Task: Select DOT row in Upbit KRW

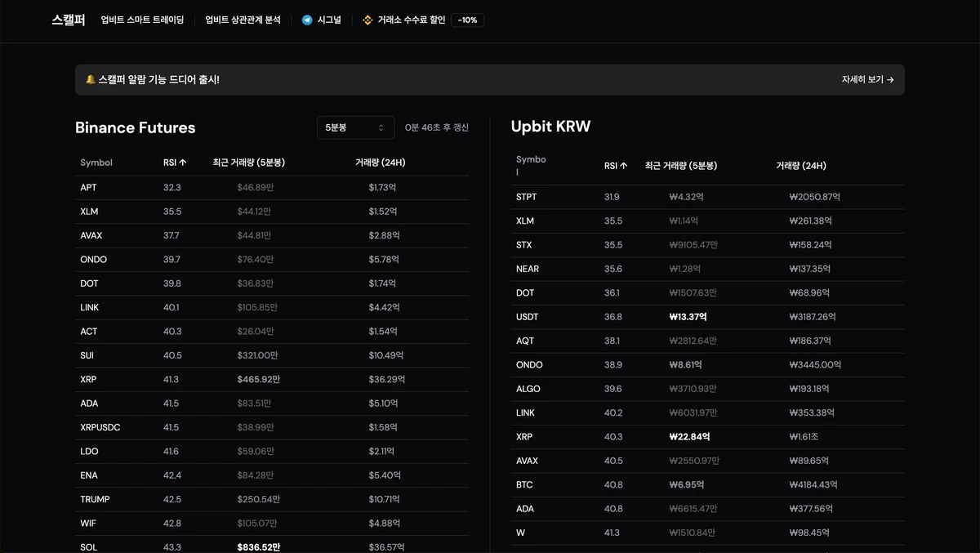Action: (708, 292)
